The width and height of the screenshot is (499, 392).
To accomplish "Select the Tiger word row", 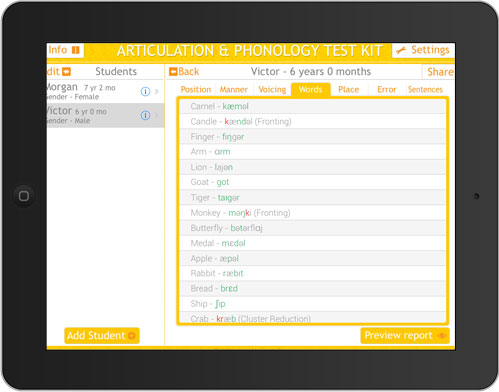I will [x=313, y=197].
